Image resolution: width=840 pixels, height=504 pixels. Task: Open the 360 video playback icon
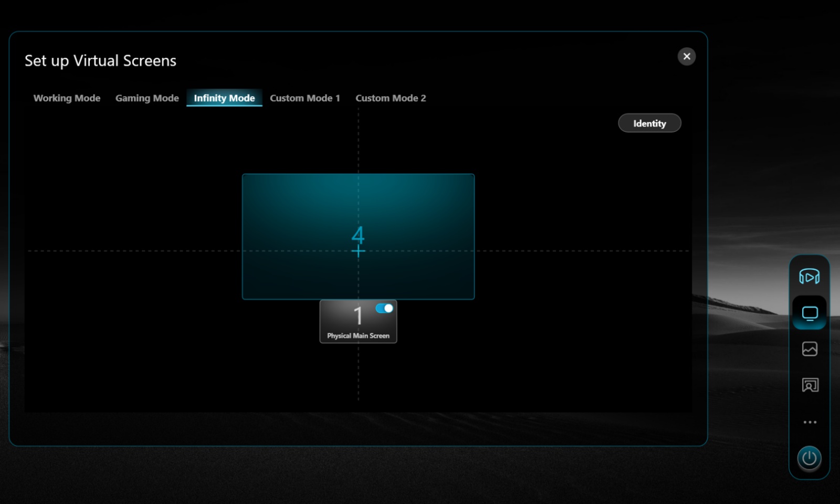coord(809,277)
